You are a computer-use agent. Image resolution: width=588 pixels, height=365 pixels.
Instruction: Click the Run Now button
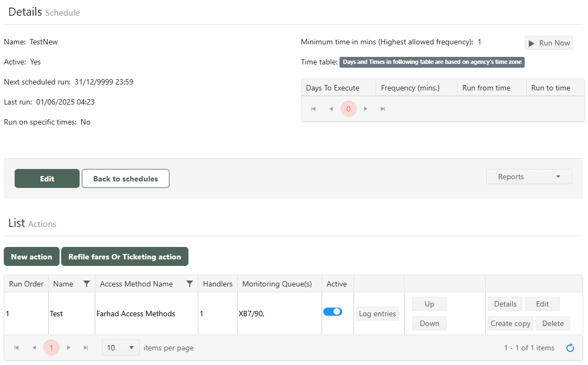point(548,43)
